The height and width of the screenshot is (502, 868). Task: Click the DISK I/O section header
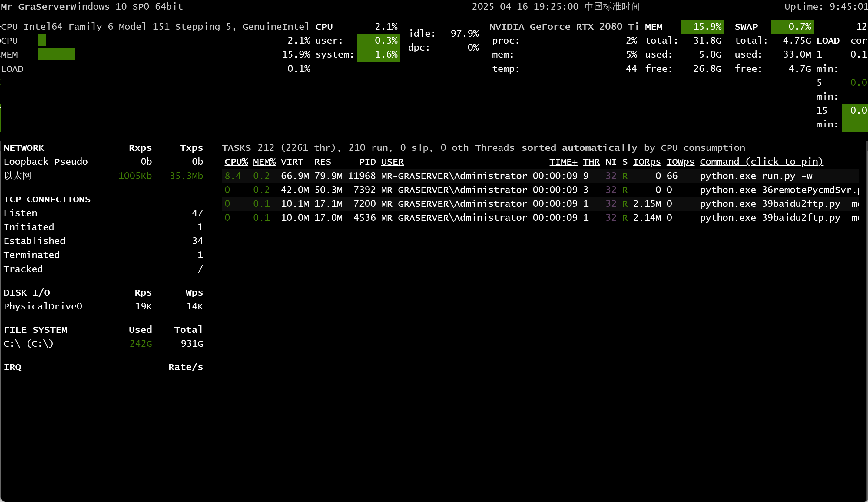(x=27, y=293)
